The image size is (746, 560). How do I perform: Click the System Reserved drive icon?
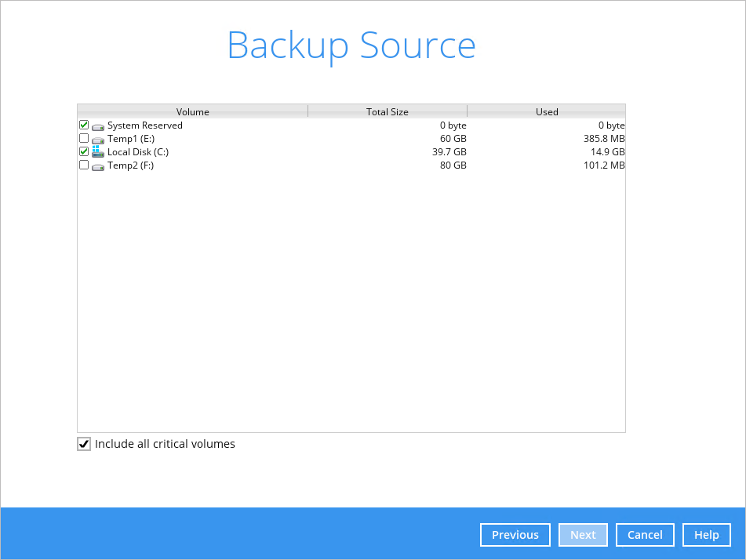[x=98, y=126]
